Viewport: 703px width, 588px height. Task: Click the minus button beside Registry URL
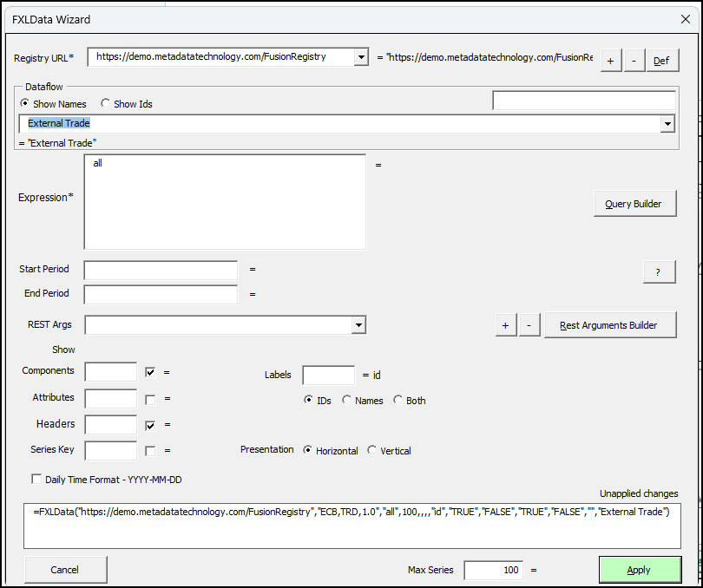634,60
